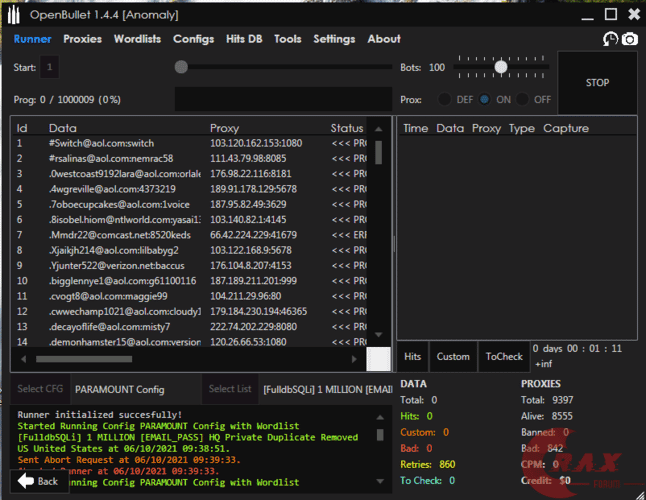Sort bots list by Status column header
Image resolution: width=646 pixels, height=500 pixels.
(347, 128)
